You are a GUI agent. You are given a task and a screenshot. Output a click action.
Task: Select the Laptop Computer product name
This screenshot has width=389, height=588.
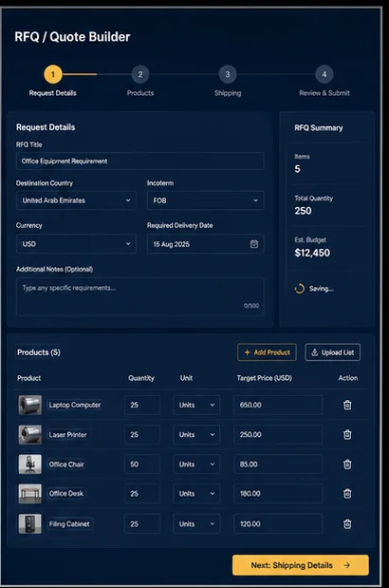pyautogui.click(x=75, y=405)
